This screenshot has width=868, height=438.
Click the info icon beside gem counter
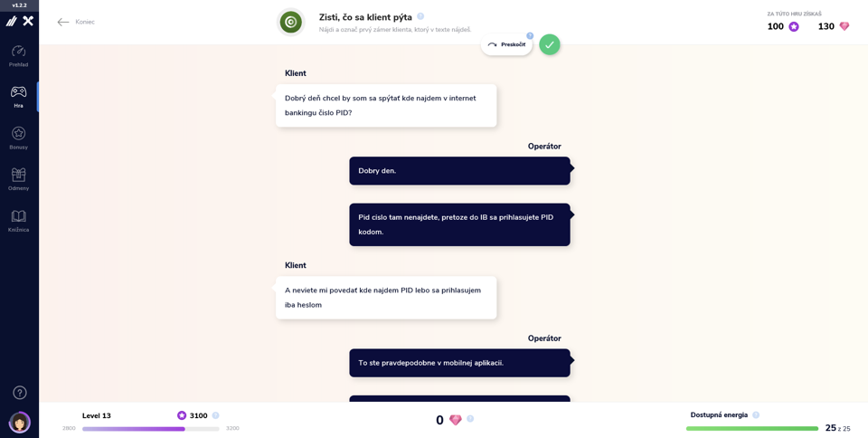coord(470,419)
